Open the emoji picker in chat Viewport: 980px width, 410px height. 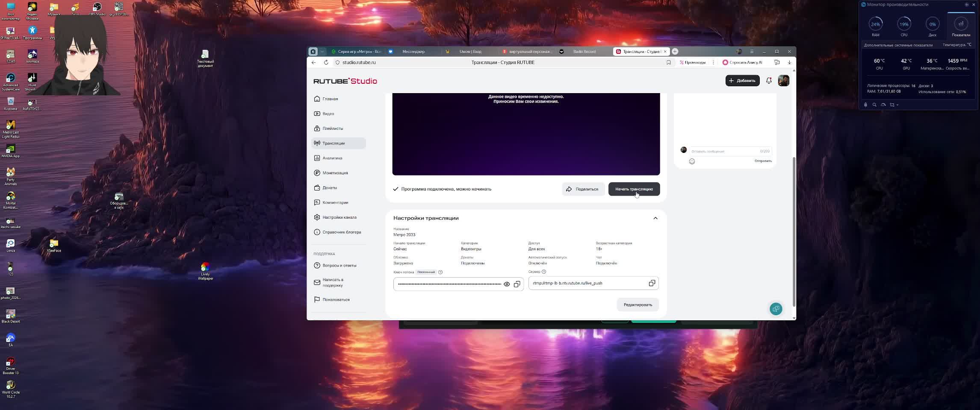click(692, 161)
